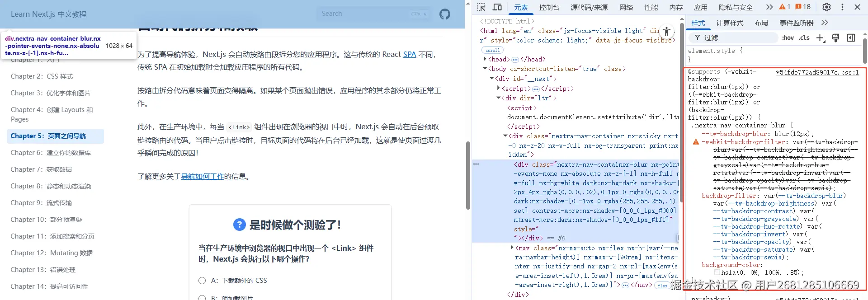Collapse the body element node
The height and width of the screenshot is (300, 868).
[485, 69]
